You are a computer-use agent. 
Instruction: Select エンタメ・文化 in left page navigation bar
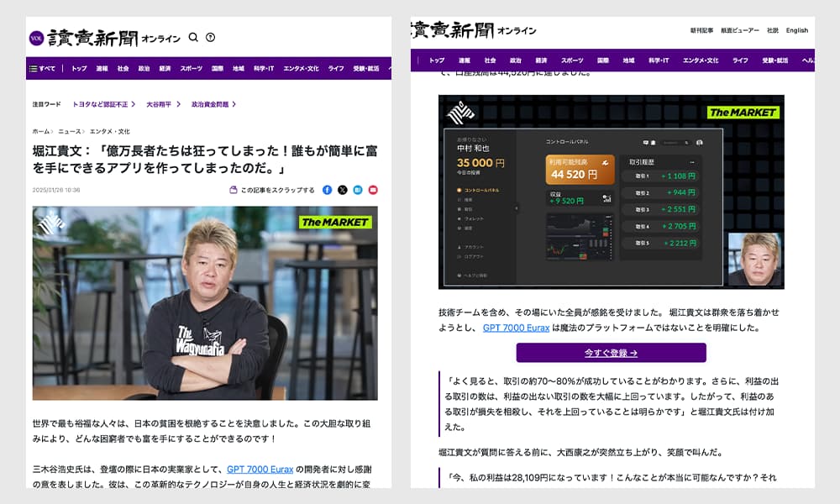pos(301,69)
